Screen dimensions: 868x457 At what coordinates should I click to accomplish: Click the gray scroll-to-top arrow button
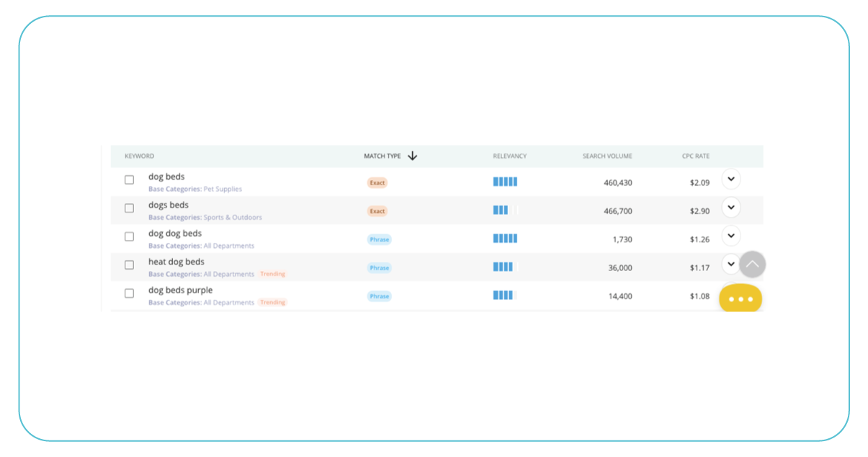[x=752, y=265]
